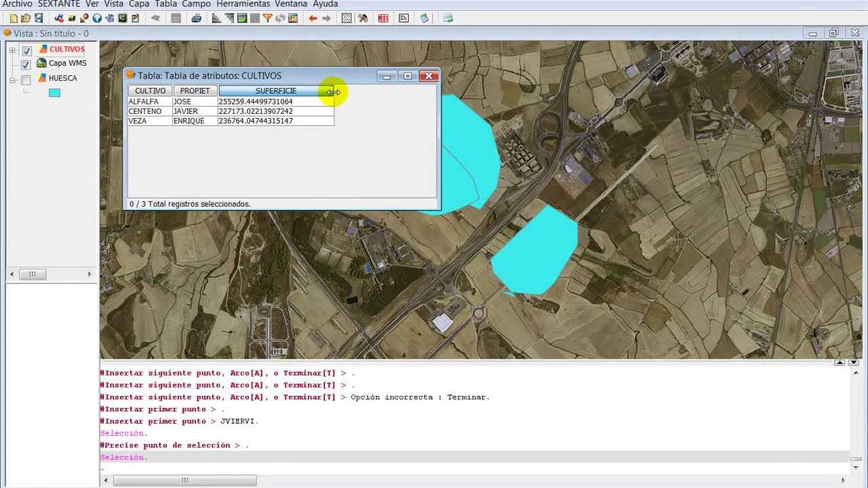Click the CULTIVOS layer type icon
The height and width of the screenshot is (488, 868).
pyautogui.click(x=43, y=49)
